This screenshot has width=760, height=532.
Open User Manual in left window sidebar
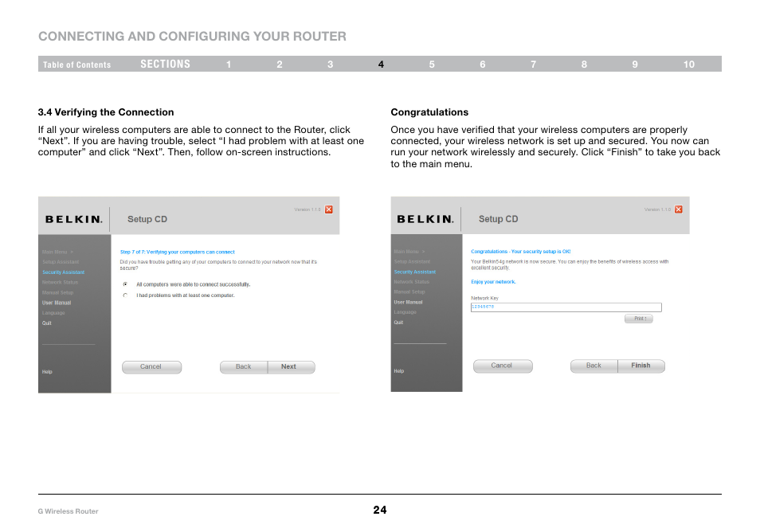pos(57,303)
